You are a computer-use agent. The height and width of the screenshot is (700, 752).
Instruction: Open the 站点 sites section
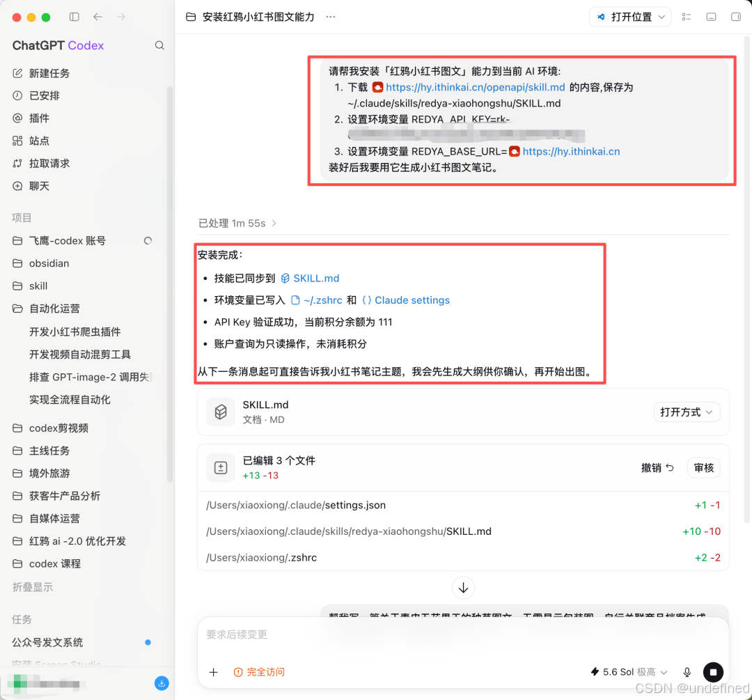[x=31, y=141]
